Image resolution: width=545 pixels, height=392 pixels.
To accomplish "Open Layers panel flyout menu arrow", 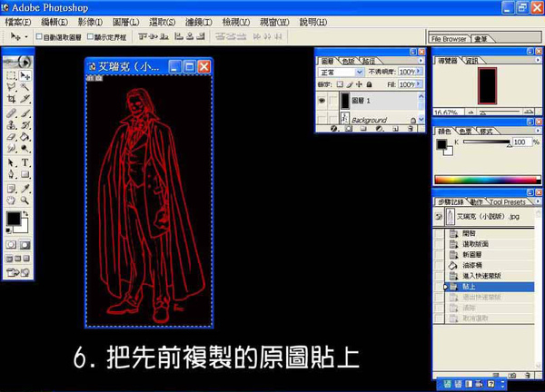I will (x=421, y=61).
